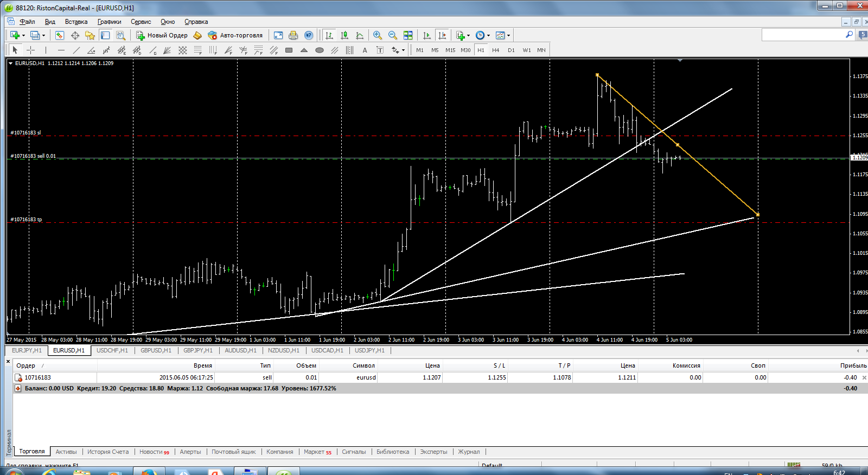The image size is (868, 475).
Task: Print the chart using printer icon
Action: point(293,35)
